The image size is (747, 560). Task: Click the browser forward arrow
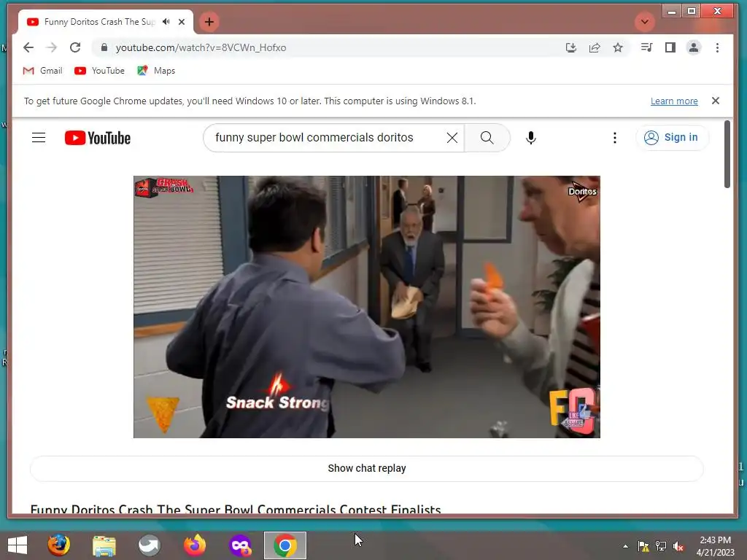[52, 47]
